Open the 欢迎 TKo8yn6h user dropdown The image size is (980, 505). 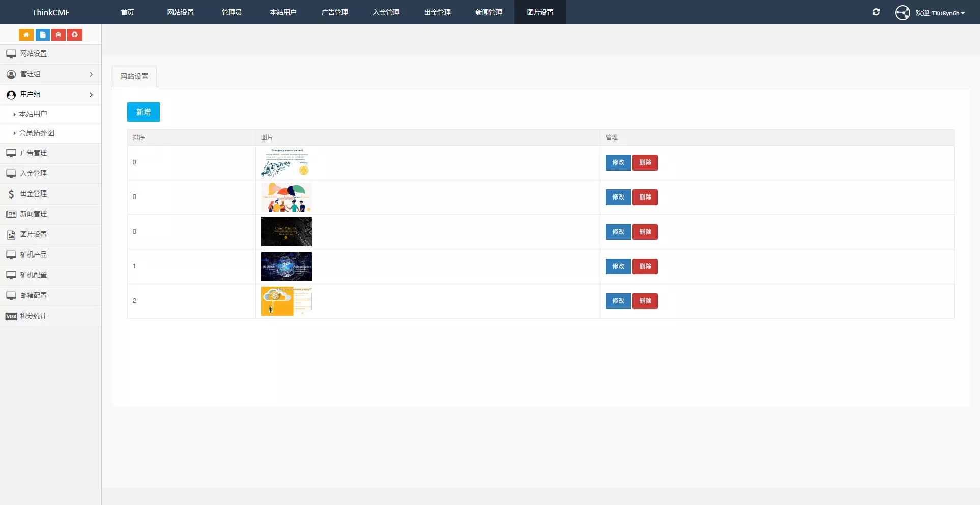tap(940, 13)
